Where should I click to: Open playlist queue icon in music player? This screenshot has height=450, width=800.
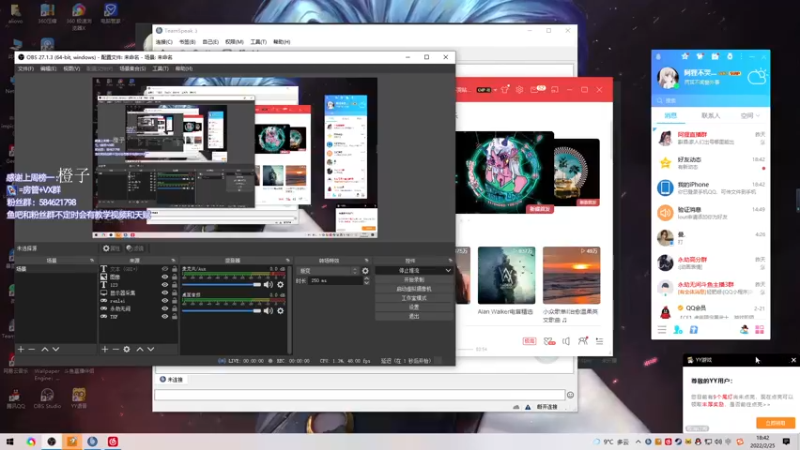pyautogui.click(x=599, y=341)
